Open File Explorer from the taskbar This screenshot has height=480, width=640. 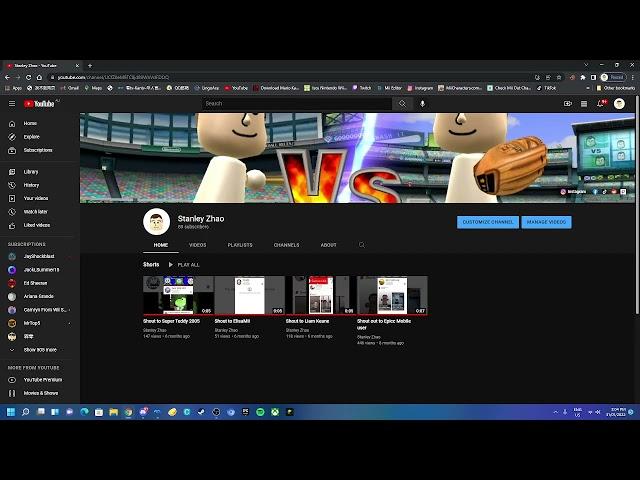(x=113, y=412)
